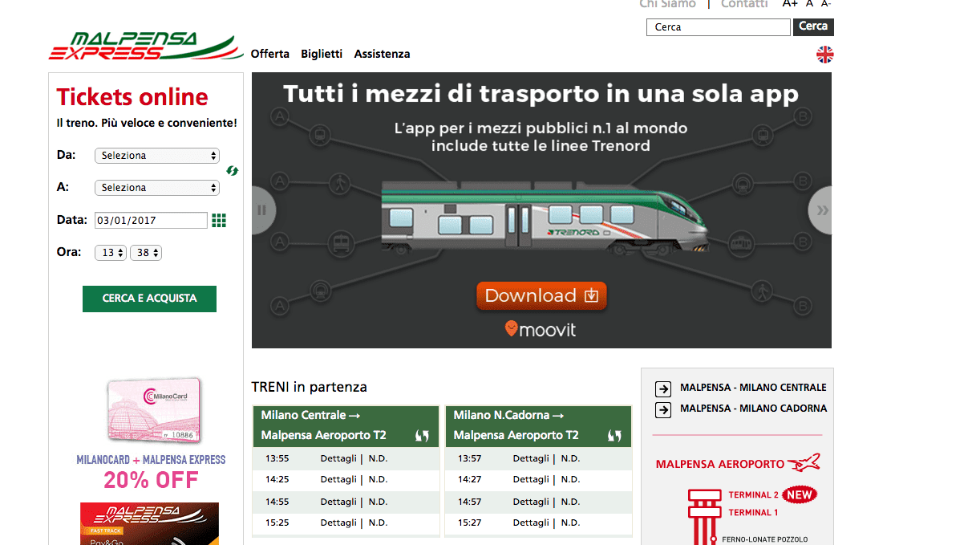Click the orange Download button
Screen dimensions: 980x545
point(541,296)
